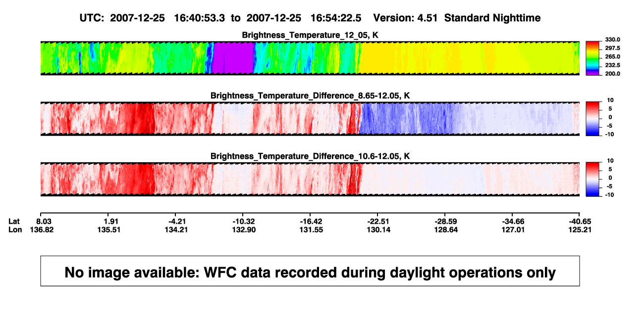Viewport: 644px width, 330px height.
Task: Click the latitude value '-16.42'
Action: (x=310, y=221)
